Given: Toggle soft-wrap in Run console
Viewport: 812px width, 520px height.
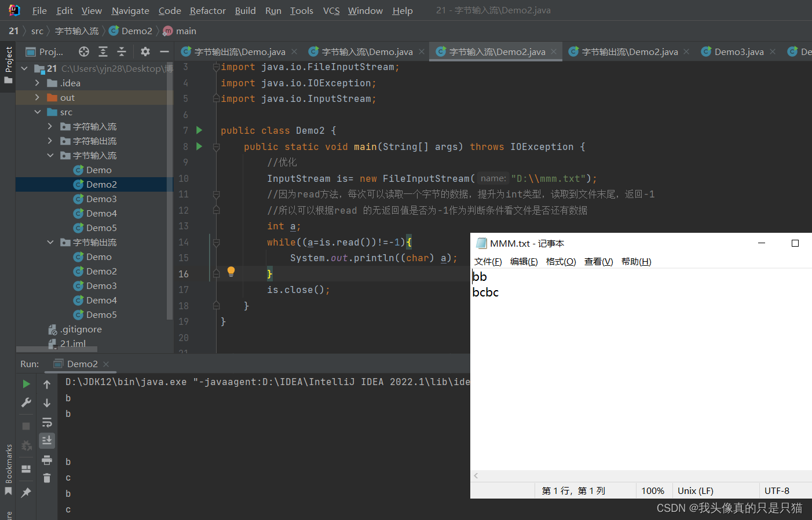Looking at the screenshot, I should tap(47, 422).
